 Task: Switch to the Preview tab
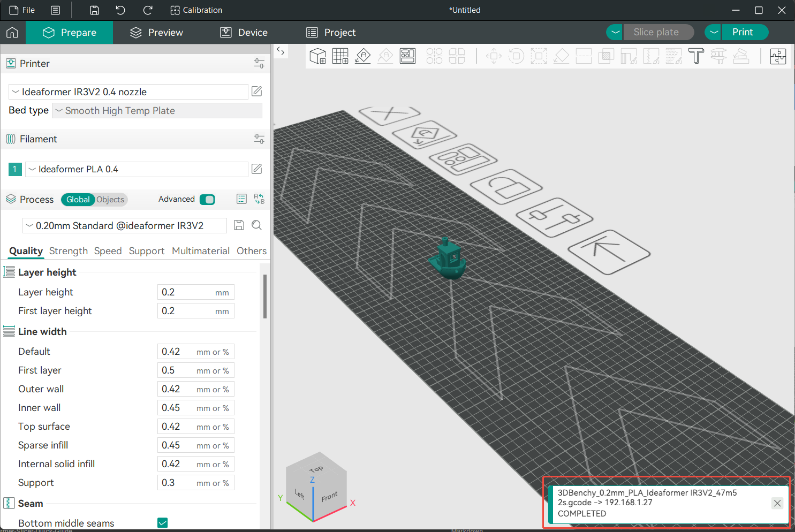(x=157, y=33)
